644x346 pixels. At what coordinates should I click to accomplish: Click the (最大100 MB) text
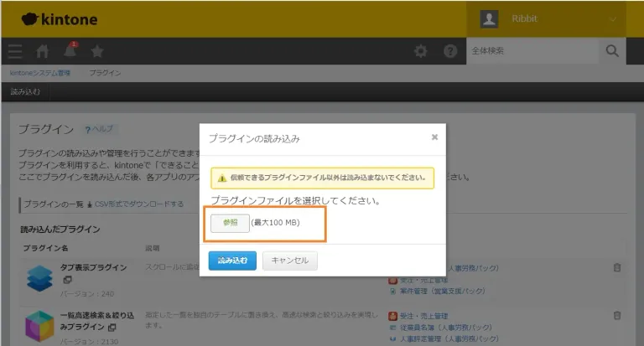[x=276, y=223]
